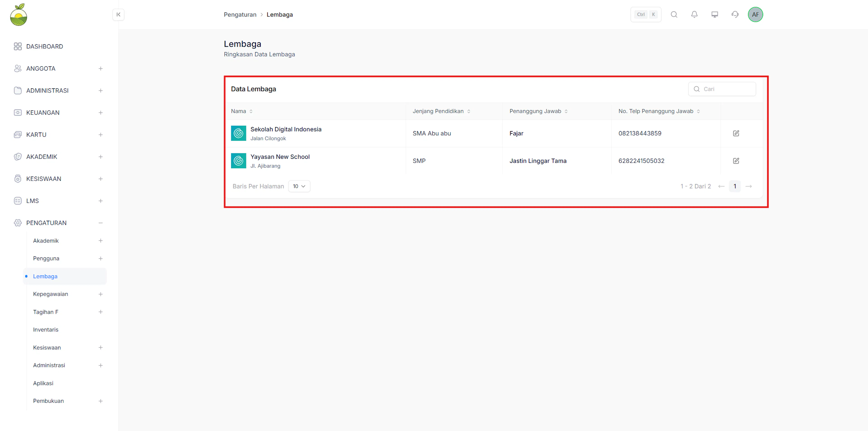Go to previous page arrow
Screen dimensions: 868x431
(x=722, y=186)
